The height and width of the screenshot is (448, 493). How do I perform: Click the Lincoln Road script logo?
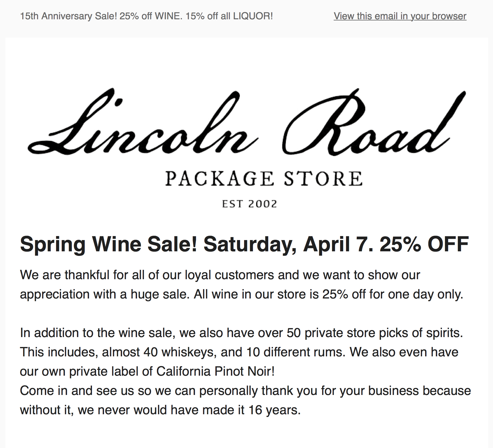pyautogui.click(x=247, y=122)
